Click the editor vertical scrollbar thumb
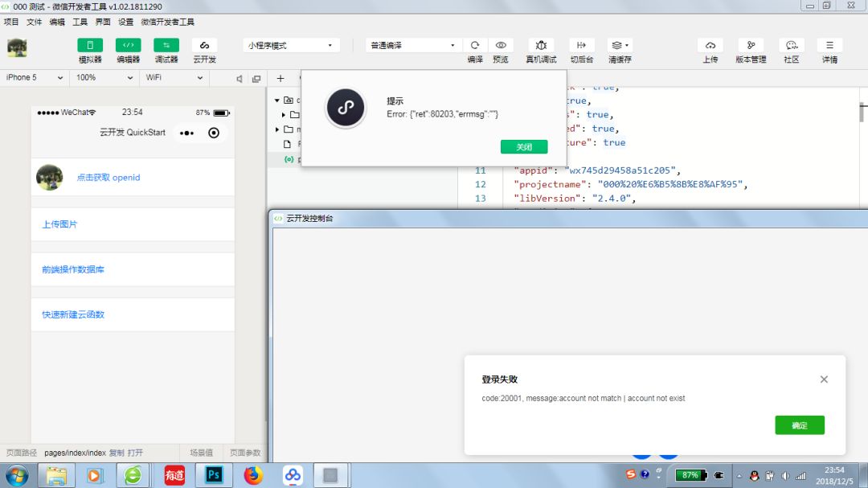868x488 pixels. pyautogui.click(x=862, y=113)
